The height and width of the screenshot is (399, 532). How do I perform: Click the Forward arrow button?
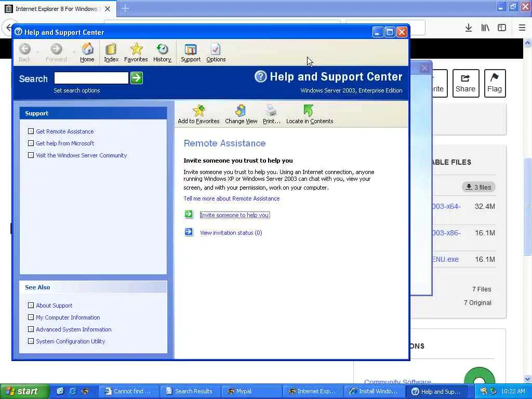coord(56,52)
